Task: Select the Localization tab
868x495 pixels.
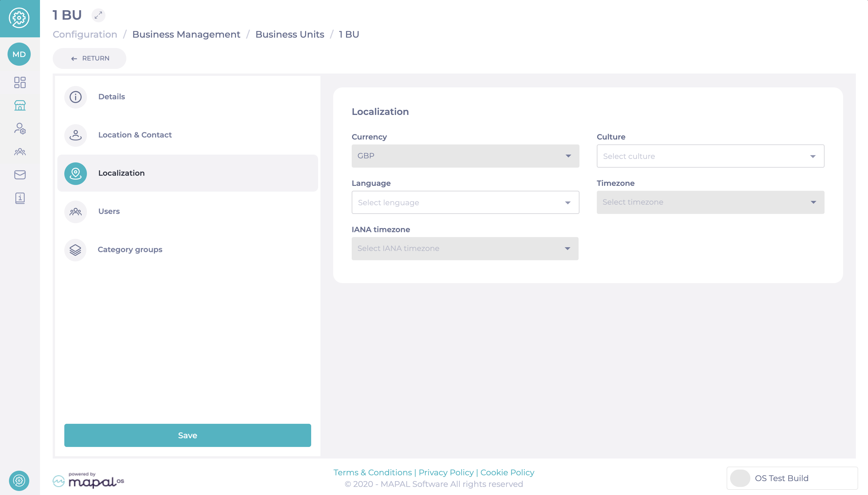Action: [x=187, y=173]
